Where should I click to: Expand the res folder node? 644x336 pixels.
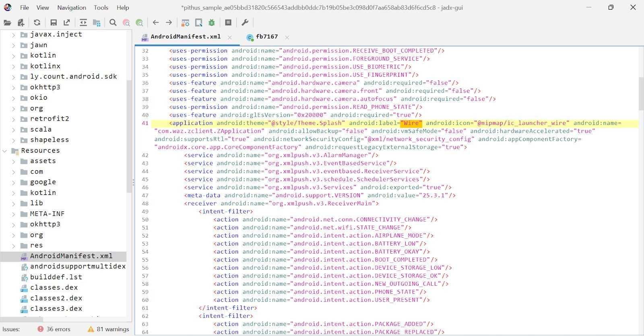[14, 246]
